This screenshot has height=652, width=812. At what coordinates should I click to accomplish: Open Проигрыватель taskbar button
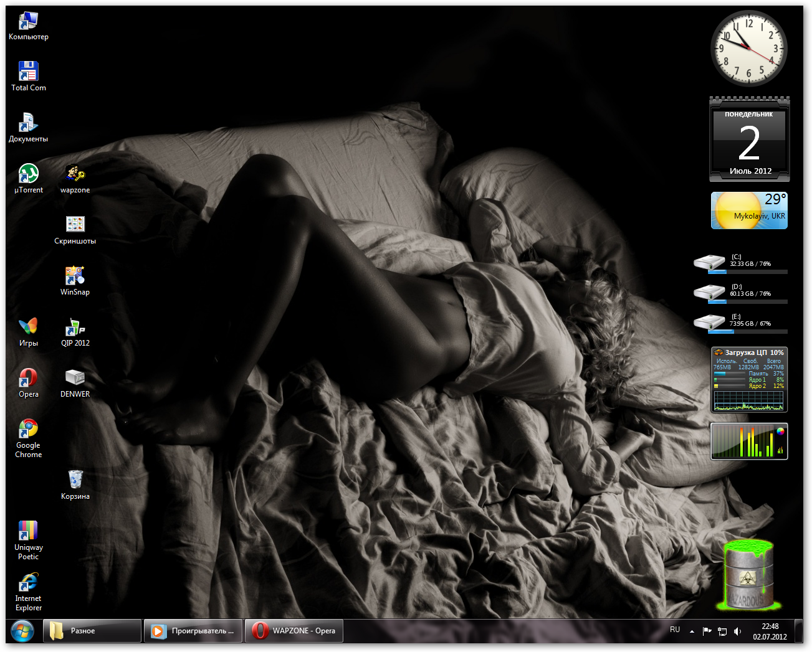point(193,631)
